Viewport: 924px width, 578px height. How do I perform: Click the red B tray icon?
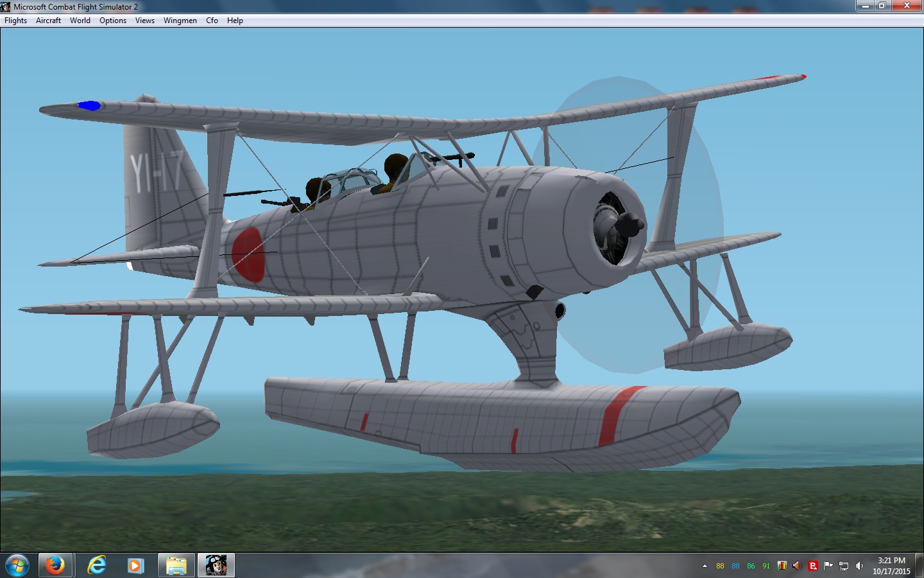[x=812, y=566]
